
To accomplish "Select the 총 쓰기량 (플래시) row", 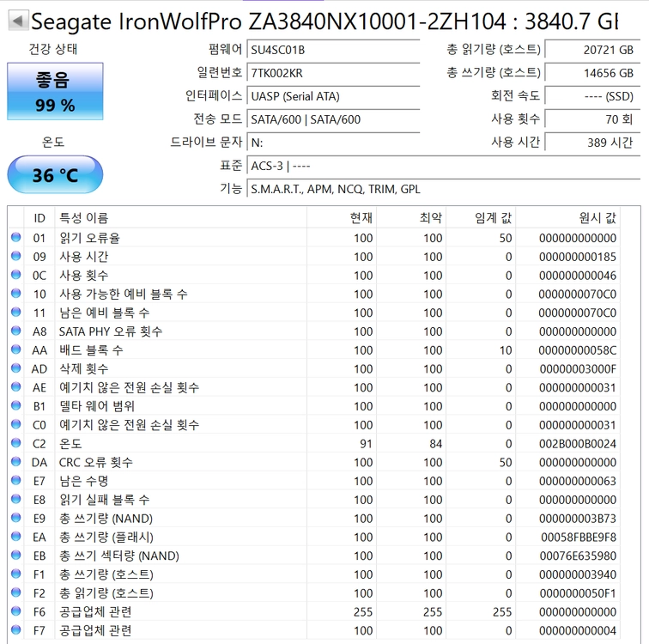I will coord(313,537).
